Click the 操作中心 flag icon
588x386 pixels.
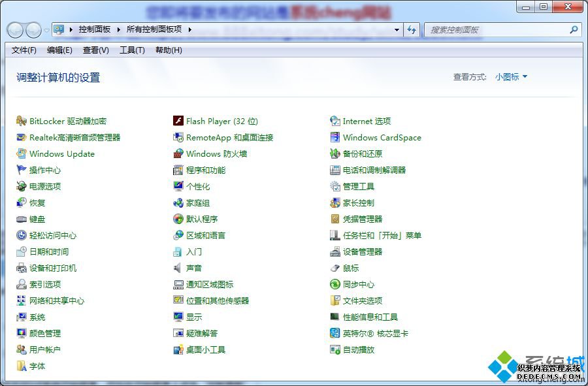click(22, 170)
